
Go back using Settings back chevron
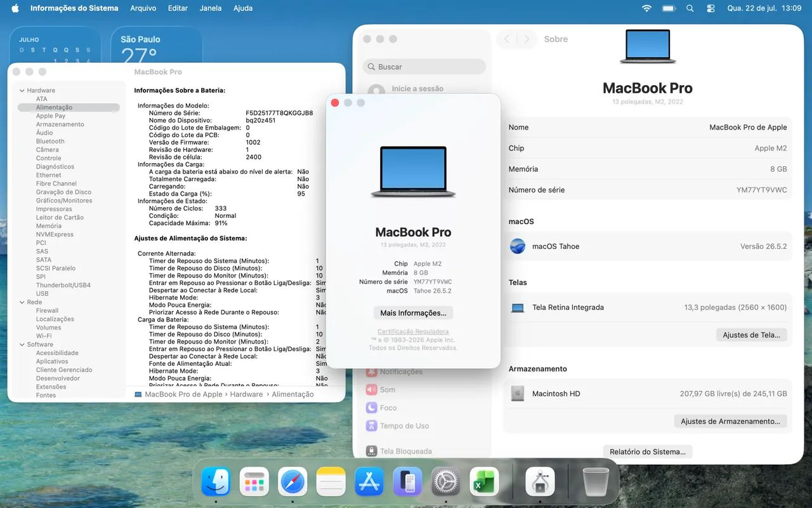[506, 39]
